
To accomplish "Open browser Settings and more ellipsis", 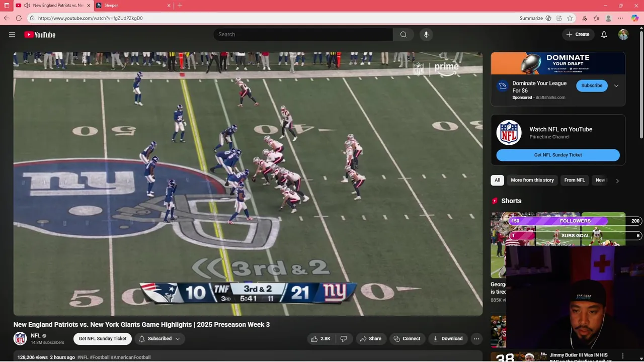I will tap(620, 18).
